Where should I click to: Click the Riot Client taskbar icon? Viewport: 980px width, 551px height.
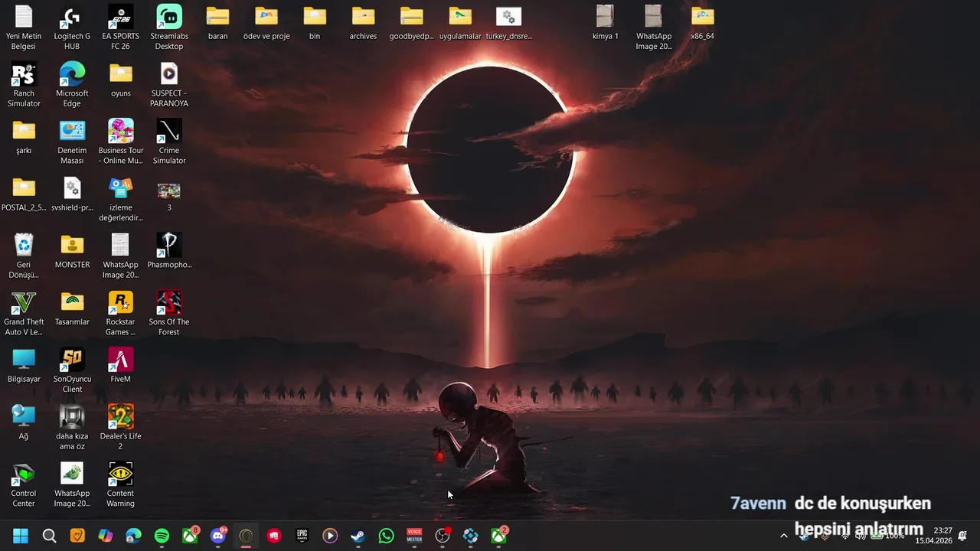(x=274, y=536)
